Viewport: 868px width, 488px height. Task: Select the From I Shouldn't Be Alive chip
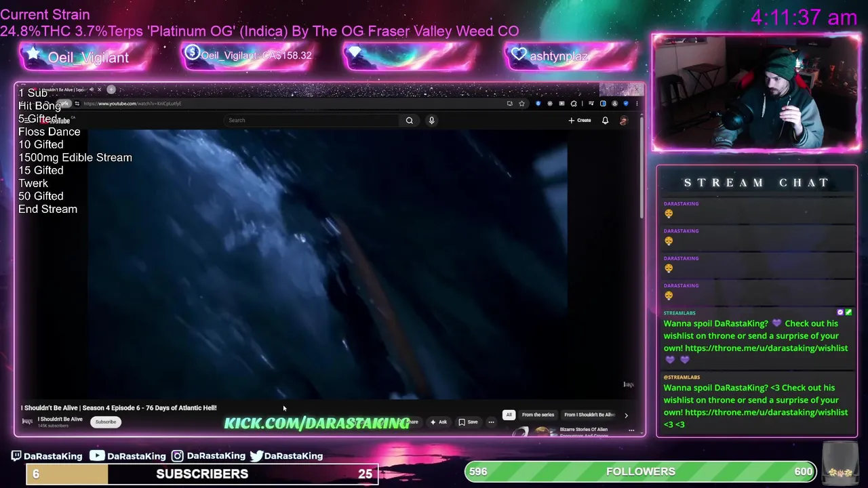(589, 415)
